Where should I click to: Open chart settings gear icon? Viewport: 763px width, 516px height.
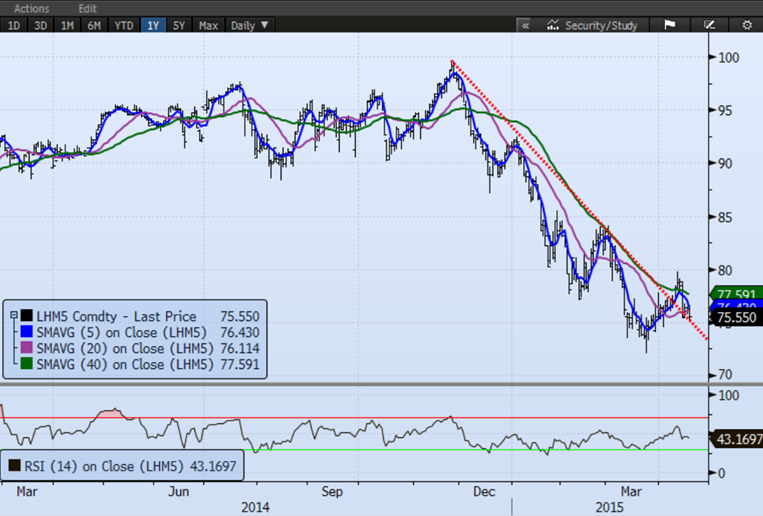[x=746, y=24]
